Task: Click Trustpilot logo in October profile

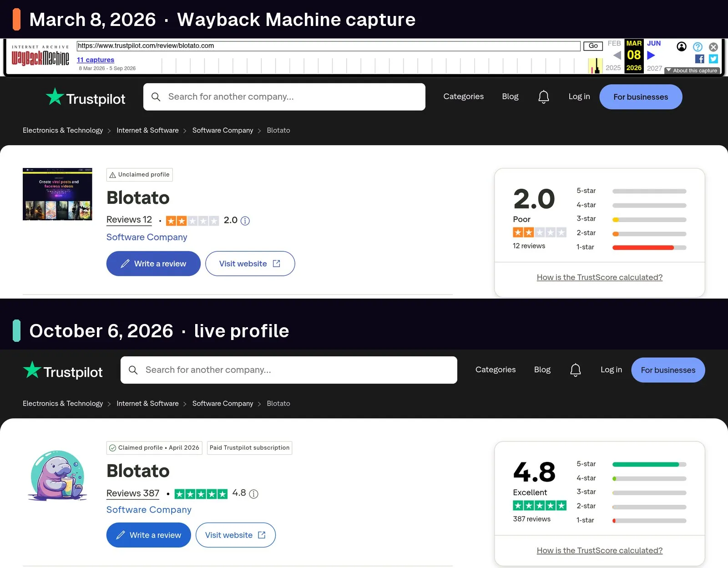Action: coord(63,370)
